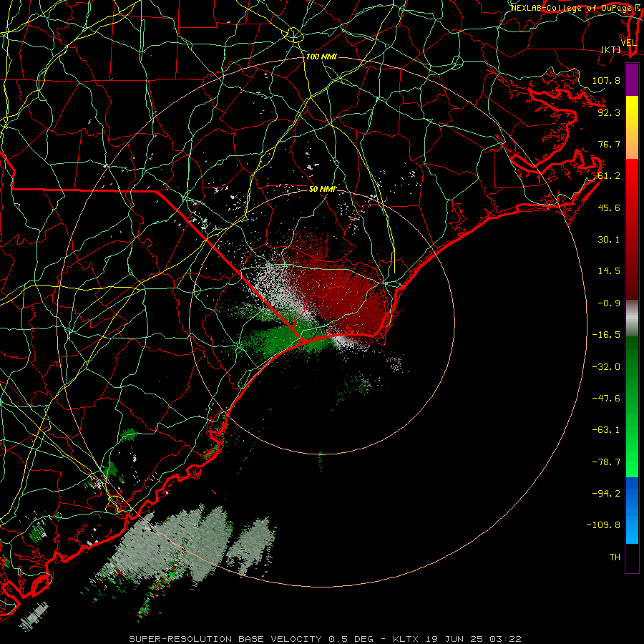Screen dimensions: 644x644
Task: Click the [KT] units label
Action: pos(611,49)
